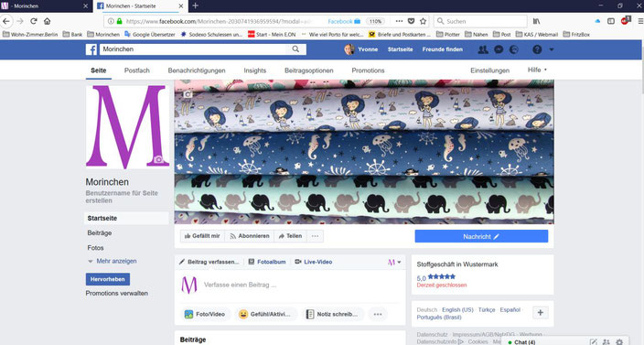Image resolution: width=644 pixels, height=345 pixels.
Task: Click Beitrag verfassen
Action: tap(209, 262)
